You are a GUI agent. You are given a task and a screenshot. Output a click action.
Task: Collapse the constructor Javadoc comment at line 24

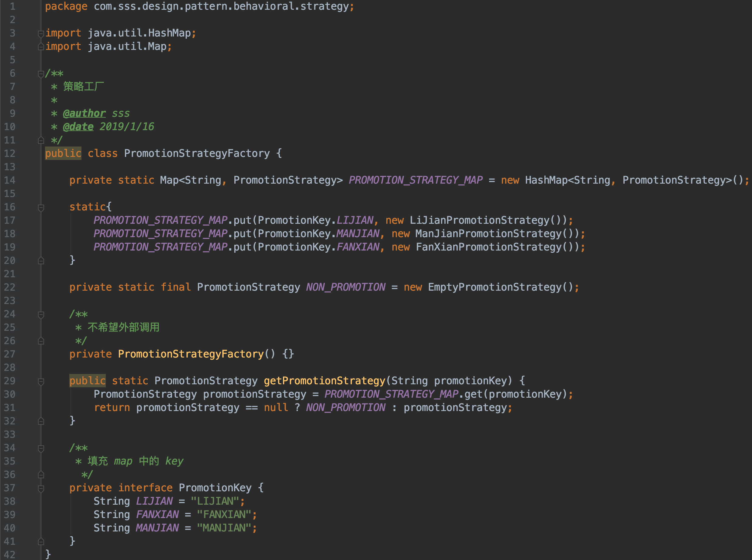[x=41, y=315]
